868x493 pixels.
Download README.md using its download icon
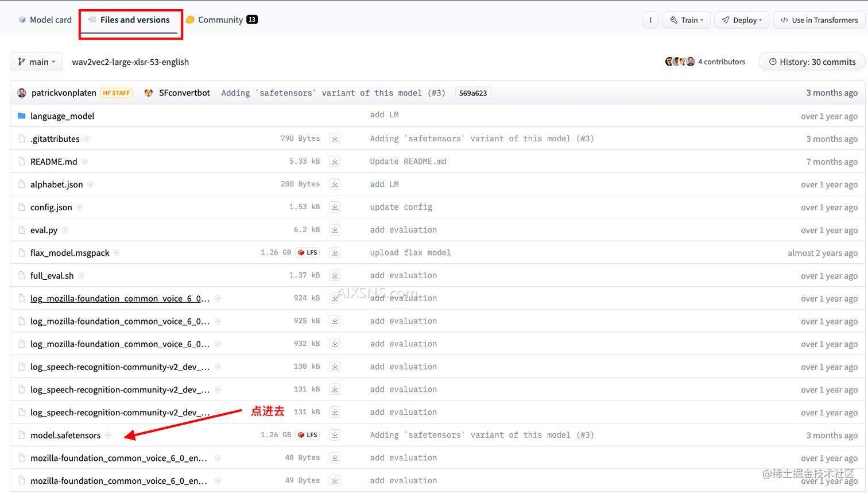(335, 161)
